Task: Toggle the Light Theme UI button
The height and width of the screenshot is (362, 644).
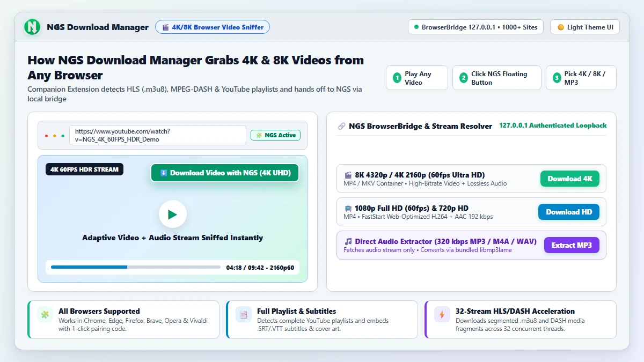Action: coord(585,27)
